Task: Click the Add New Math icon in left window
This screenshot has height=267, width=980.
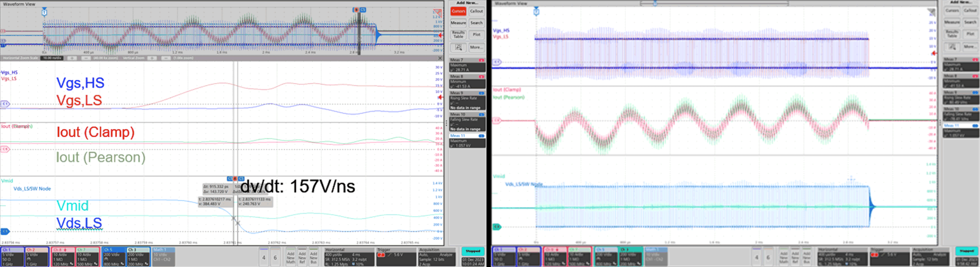Action: click(x=291, y=257)
